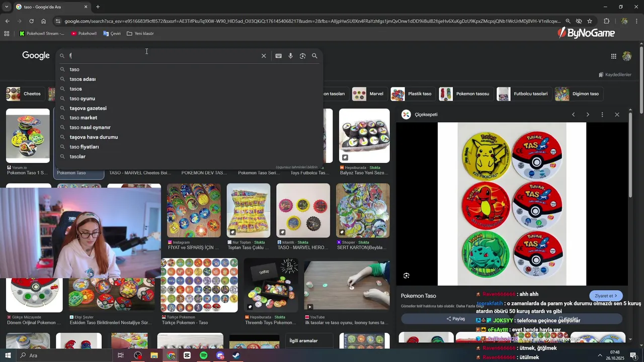
Task: Open the Google apps grid
Action: pos(613,56)
